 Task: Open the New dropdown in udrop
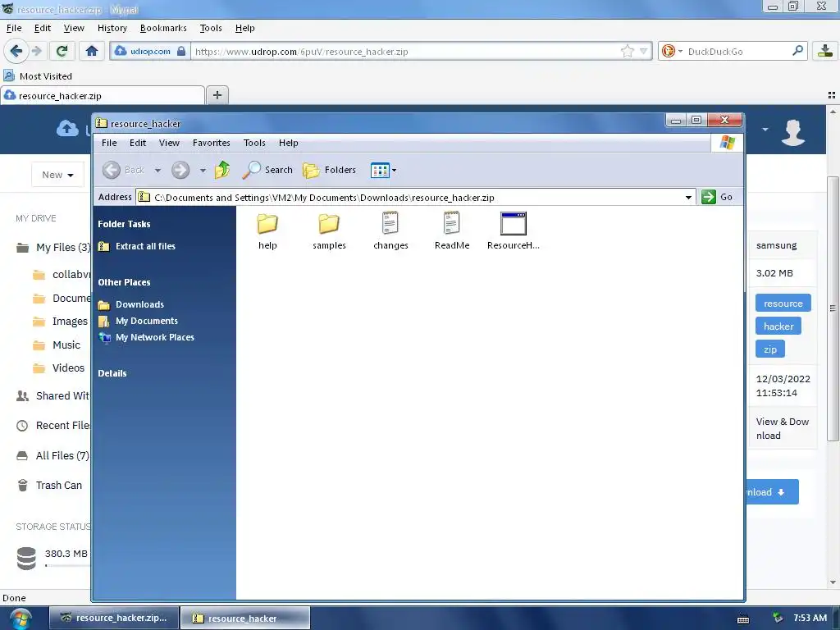coord(57,175)
